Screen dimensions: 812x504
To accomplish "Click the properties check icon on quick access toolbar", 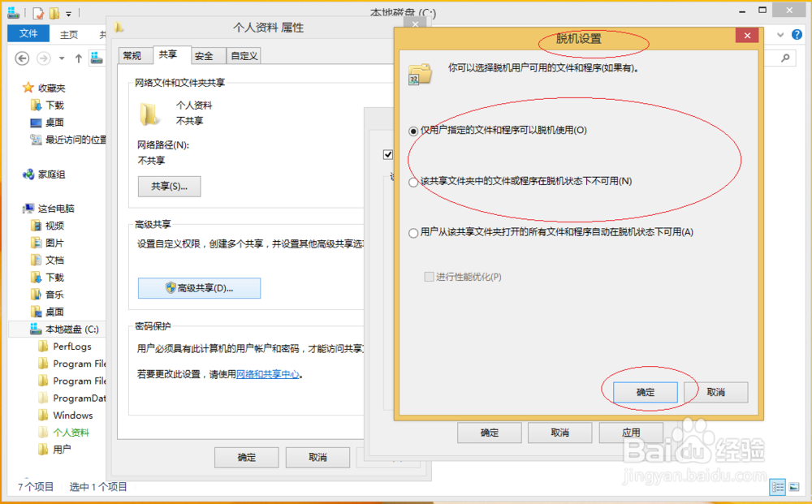I will [38, 13].
